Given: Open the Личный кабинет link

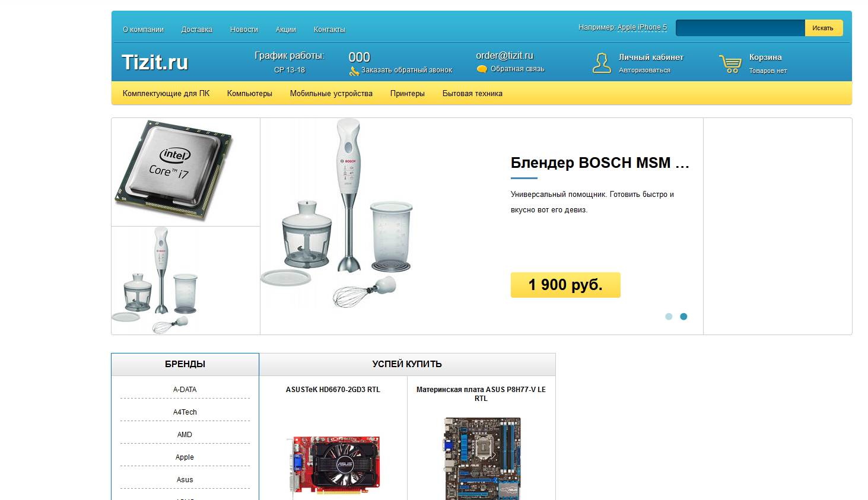Looking at the screenshot, I should click(x=651, y=58).
